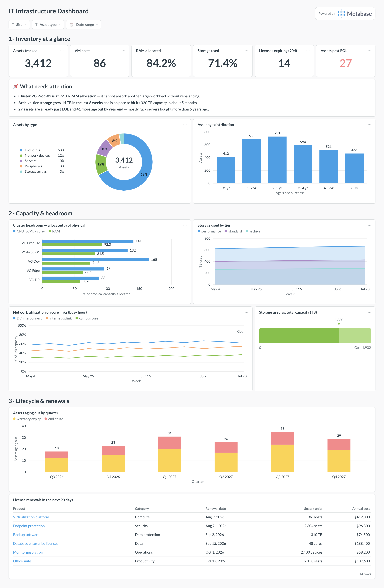
Task: Open the License renewals table ellipsis menu
Action: [369, 500]
